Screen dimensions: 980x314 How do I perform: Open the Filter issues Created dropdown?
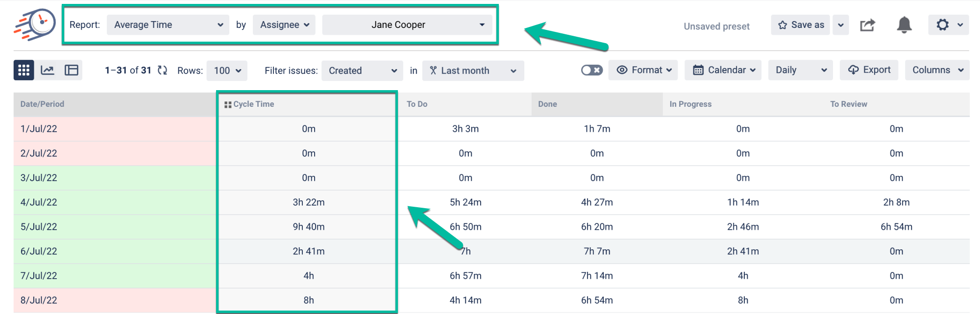coord(362,70)
